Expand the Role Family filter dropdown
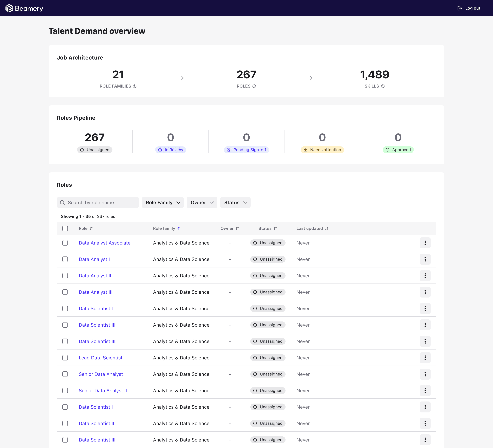The width and height of the screenshot is (493, 448). [x=163, y=202]
